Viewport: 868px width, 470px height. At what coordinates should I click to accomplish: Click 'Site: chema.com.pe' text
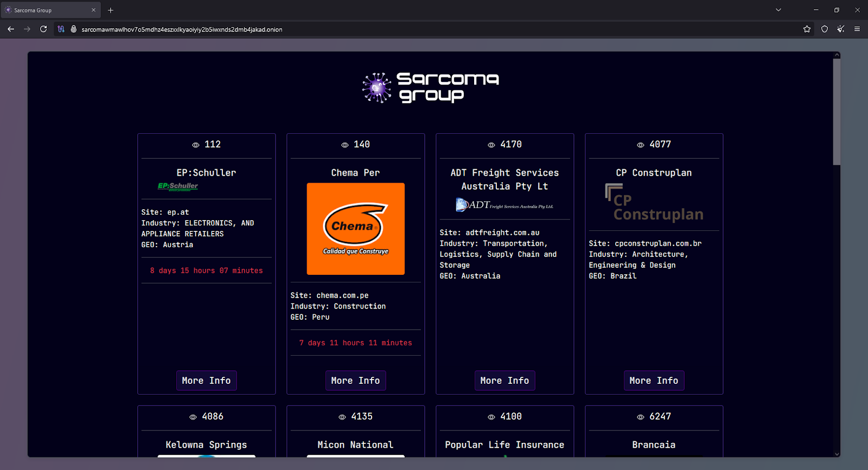pyautogui.click(x=329, y=295)
